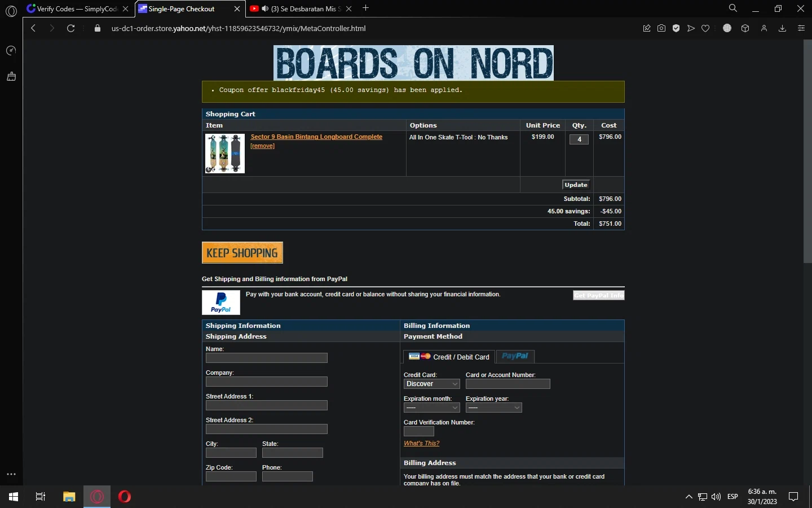Open the downloads panel
The width and height of the screenshot is (812, 508).
[783, 28]
